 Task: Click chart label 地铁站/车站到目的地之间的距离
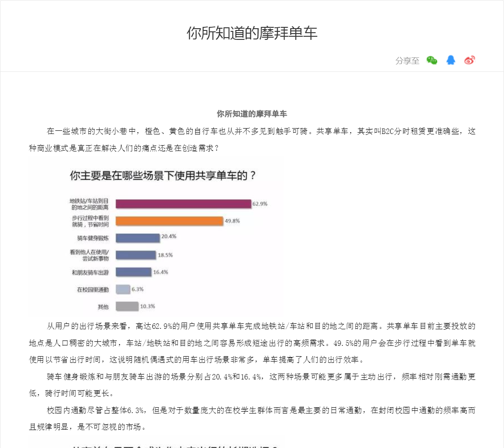[x=89, y=204]
